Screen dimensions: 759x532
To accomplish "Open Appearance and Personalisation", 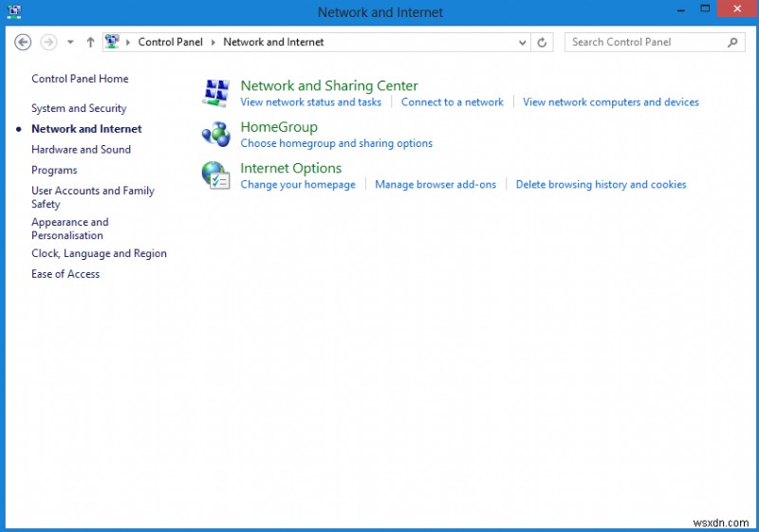I will pos(69,229).
